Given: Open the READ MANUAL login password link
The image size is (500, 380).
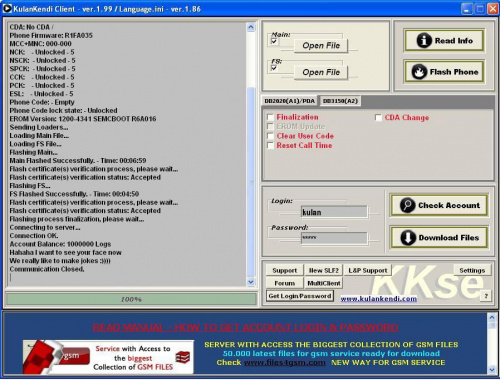Looking at the screenshot, I should pos(245,327).
